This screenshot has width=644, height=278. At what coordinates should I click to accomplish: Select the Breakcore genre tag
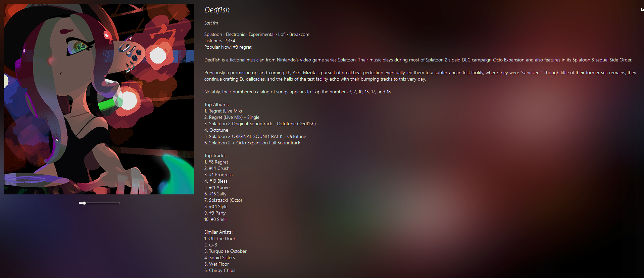click(x=299, y=35)
